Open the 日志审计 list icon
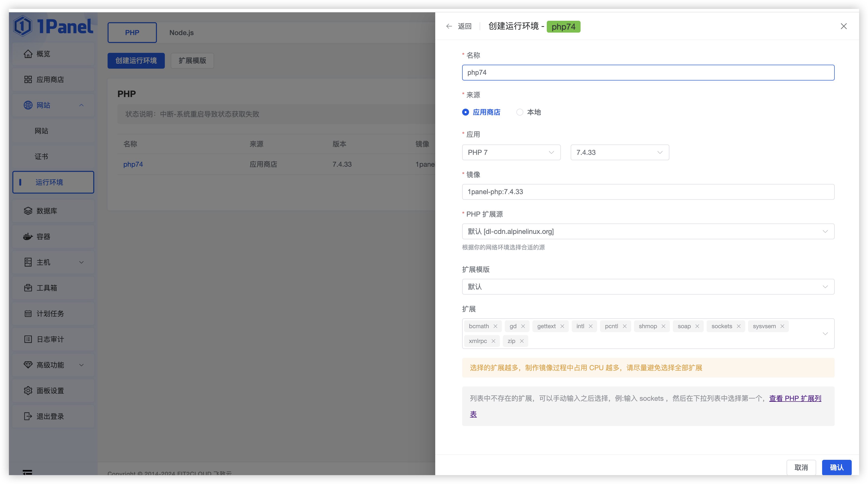The width and height of the screenshot is (868, 484). tap(28, 339)
